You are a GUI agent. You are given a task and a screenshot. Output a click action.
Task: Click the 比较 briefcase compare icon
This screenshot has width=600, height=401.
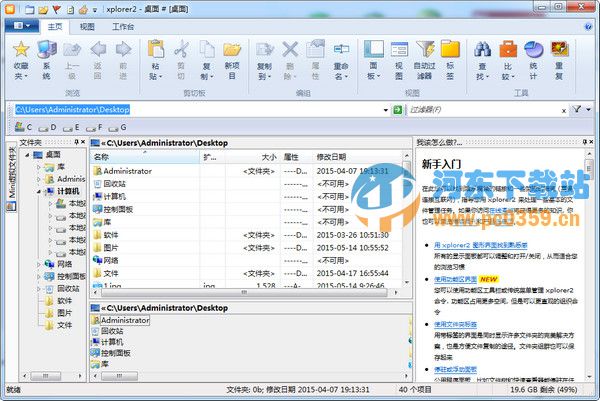[x=508, y=49]
